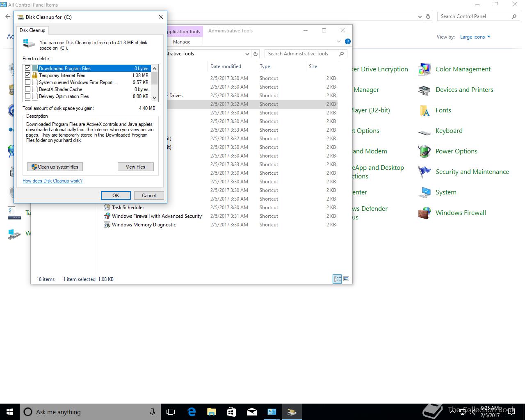Refresh the Control Panel address bar

pos(428,16)
